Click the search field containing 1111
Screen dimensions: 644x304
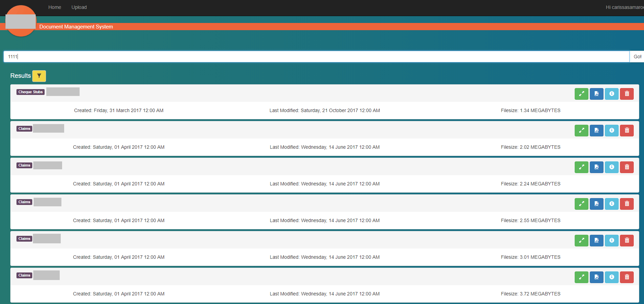point(316,57)
